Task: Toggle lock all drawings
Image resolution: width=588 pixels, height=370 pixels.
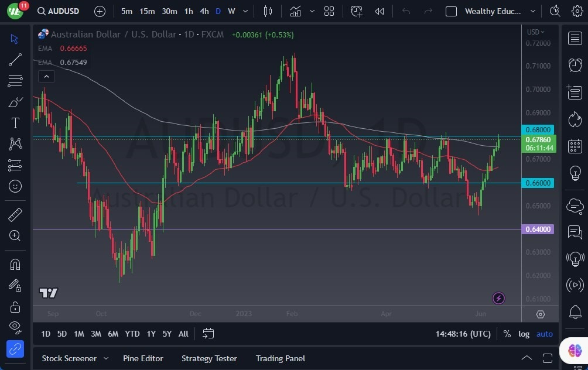Action: click(x=15, y=307)
